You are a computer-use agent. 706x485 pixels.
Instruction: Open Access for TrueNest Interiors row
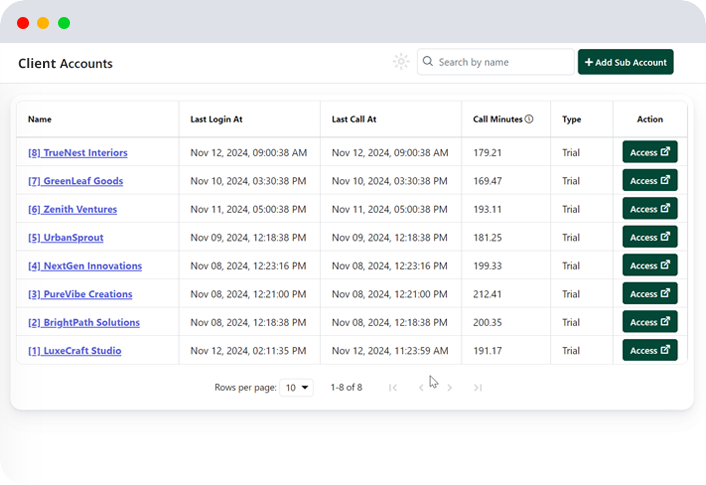[x=649, y=152]
